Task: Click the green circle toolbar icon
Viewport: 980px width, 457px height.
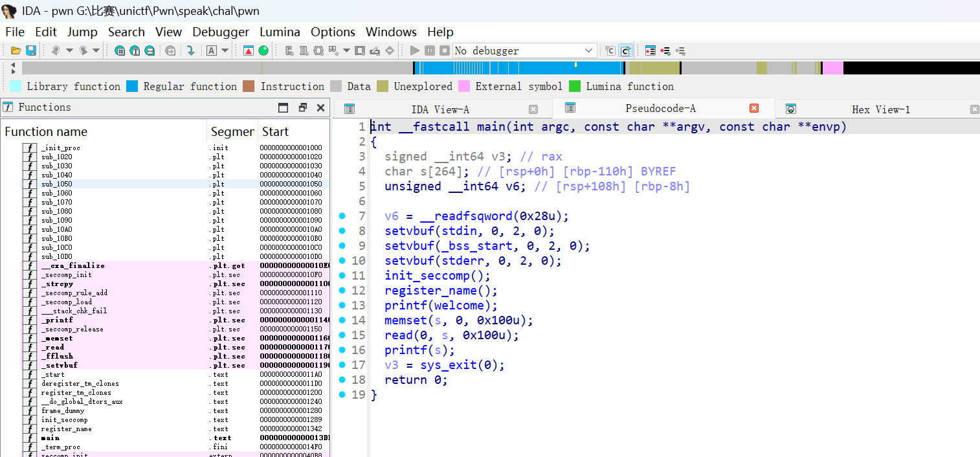Action: coord(263,50)
